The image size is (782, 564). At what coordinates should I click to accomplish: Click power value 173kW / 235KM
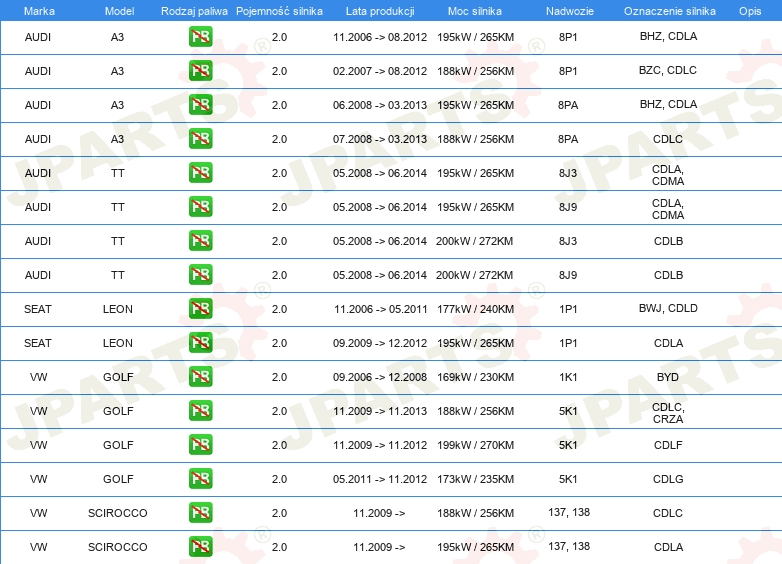pos(475,479)
